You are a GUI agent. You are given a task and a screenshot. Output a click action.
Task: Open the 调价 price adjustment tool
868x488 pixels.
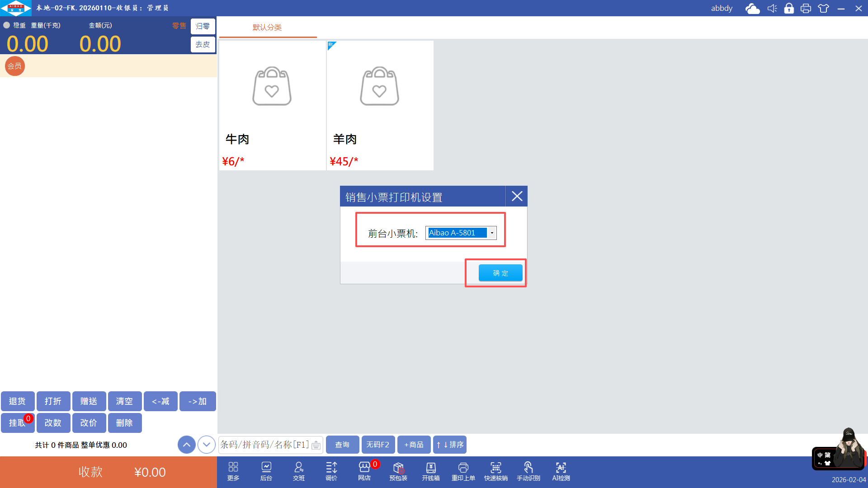pos(331,471)
